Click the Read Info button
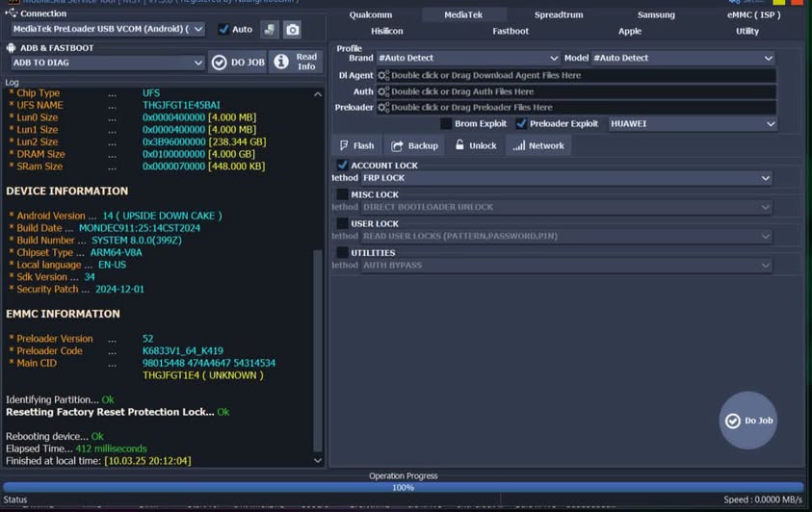Screen dimensions: 812x512 pyautogui.click(x=296, y=62)
